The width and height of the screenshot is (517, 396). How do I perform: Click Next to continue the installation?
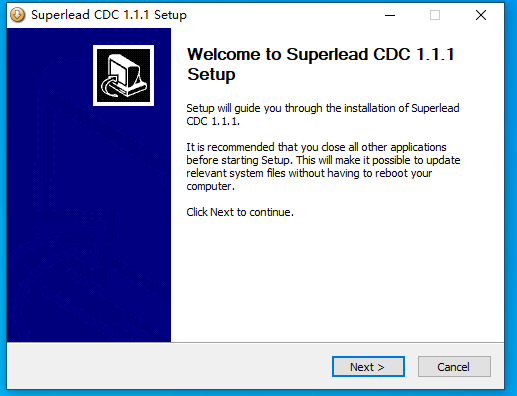click(x=368, y=367)
